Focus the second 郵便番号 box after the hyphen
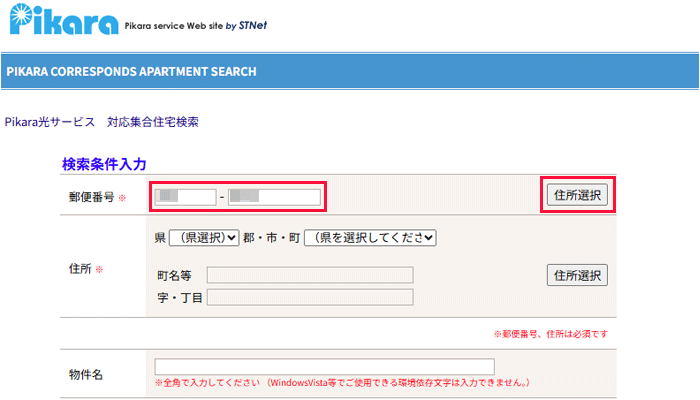Image resolution: width=700 pixels, height=400 pixels. pos(274,196)
